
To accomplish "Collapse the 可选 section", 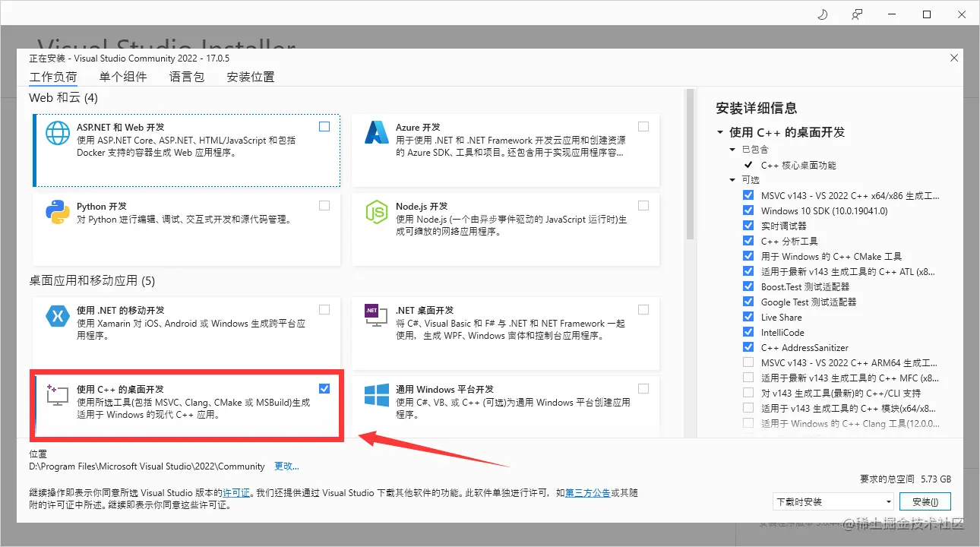I will [732, 180].
